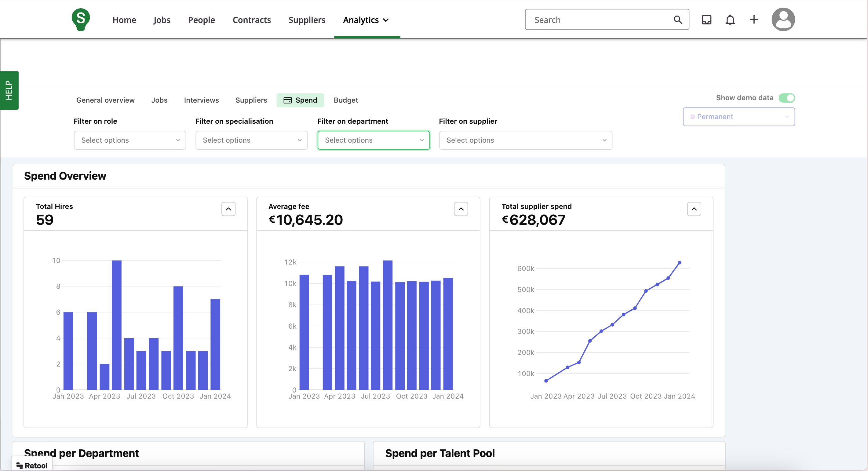Collapse the Total Hires card
Screen dimensions: 868x471
(228, 209)
